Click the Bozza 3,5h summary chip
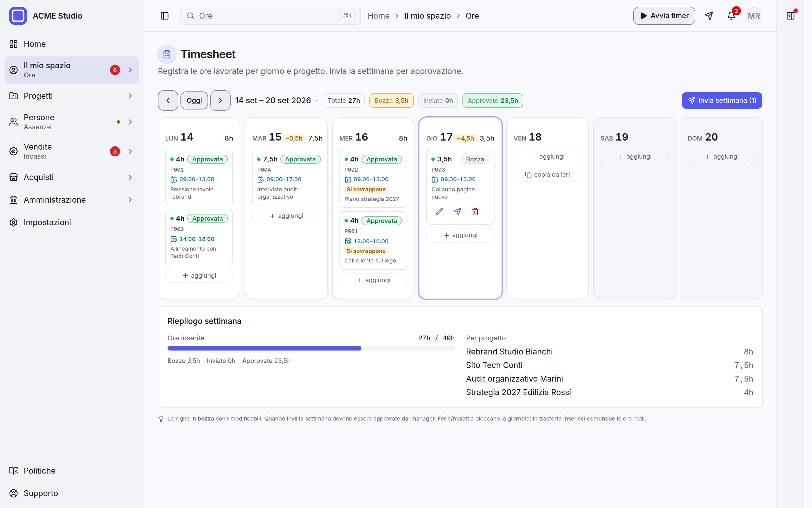812x508 pixels. [391, 100]
